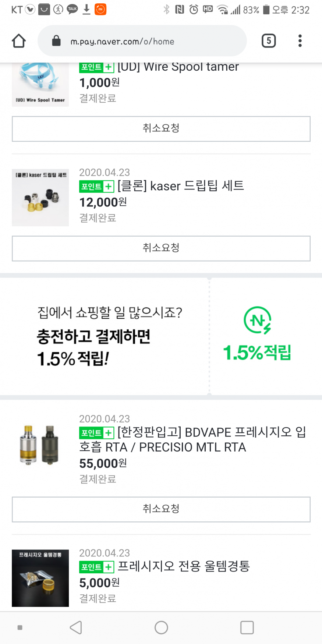This screenshot has height=644, width=322.
Task: Tap the address bar URL field
Action: [x=147, y=41]
